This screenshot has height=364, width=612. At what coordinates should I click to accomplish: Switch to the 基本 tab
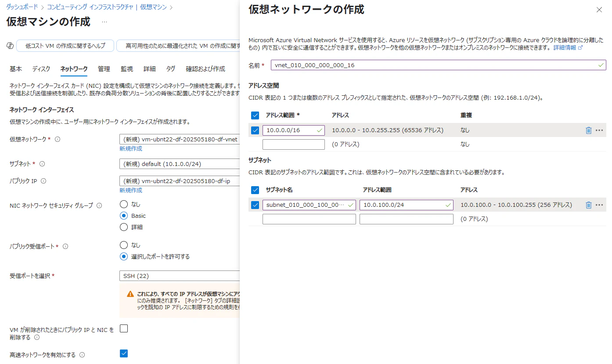click(16, 69)
